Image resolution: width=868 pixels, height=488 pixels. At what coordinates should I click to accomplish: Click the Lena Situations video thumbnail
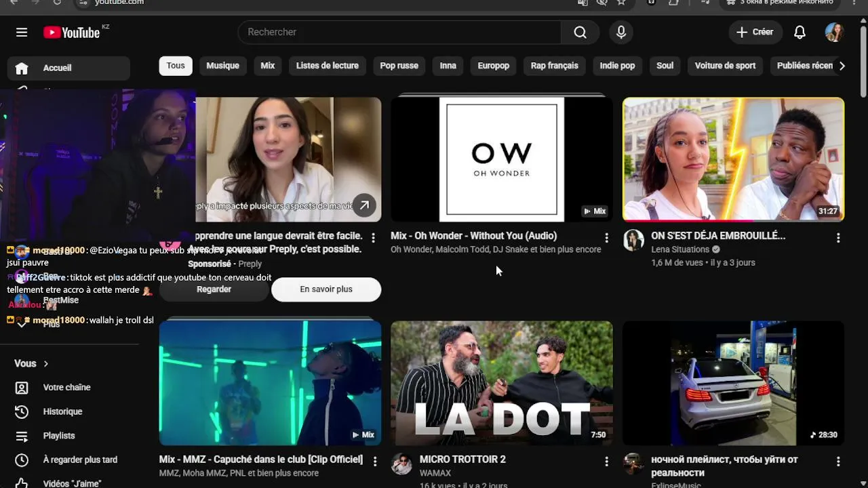click(x=734, y=159)
